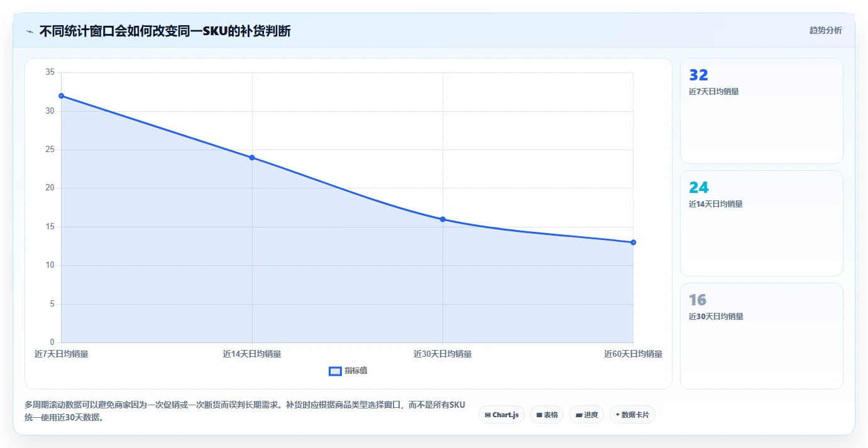Click the chart data point for 近30天日均销量
The image size is (868, 448).
coord(442,219)
